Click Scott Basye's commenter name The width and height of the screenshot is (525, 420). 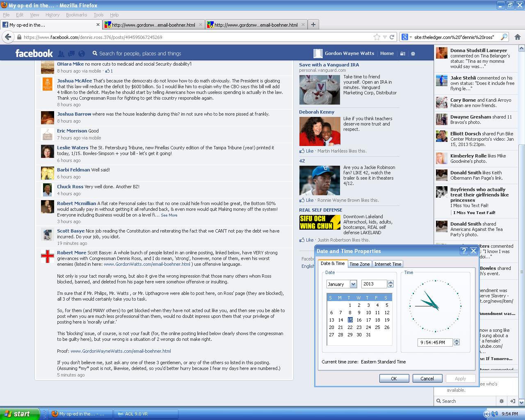click(x=71, y=231)
